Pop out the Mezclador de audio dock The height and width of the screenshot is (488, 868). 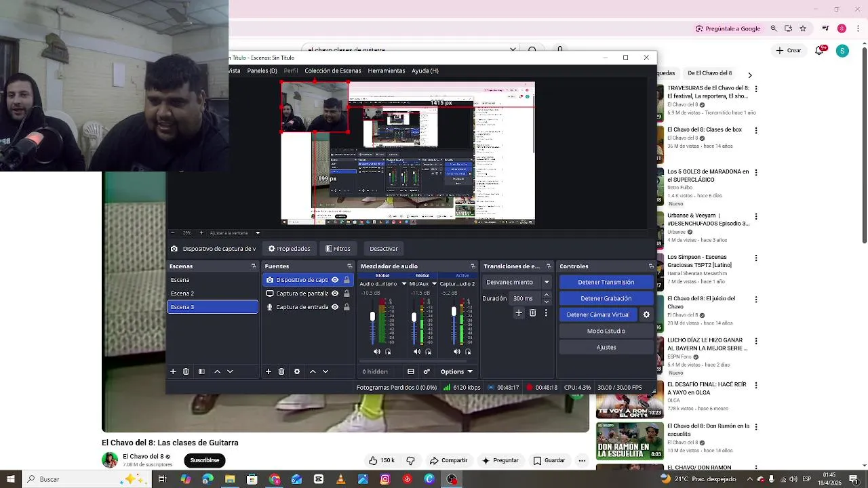pos(473,266)
